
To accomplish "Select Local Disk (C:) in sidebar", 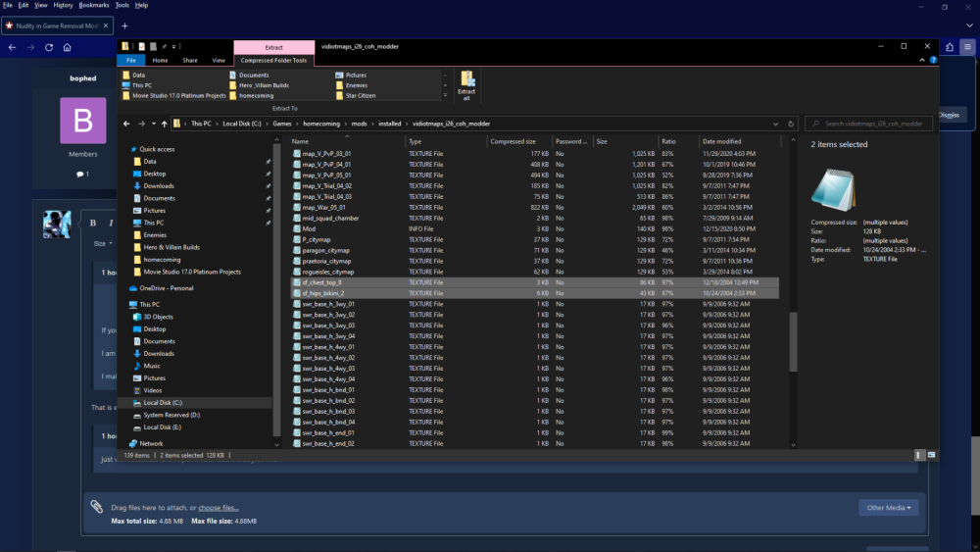I will coord(163,403).
